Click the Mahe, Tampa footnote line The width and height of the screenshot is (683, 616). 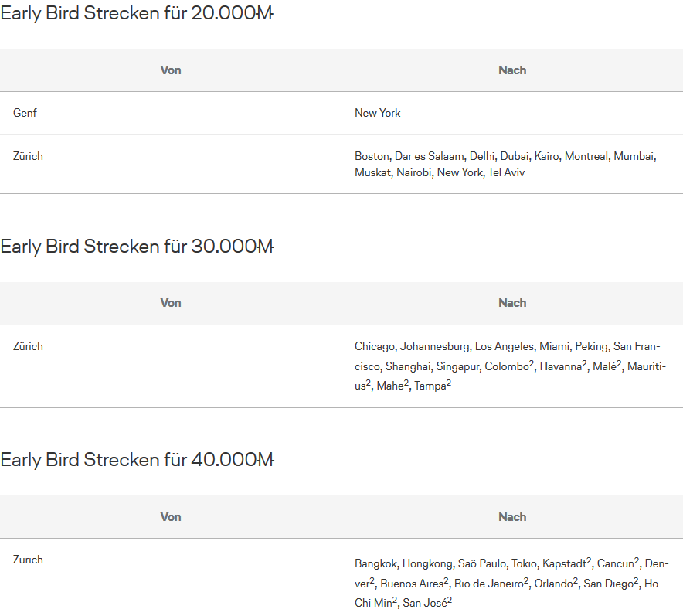pos(403,386)
